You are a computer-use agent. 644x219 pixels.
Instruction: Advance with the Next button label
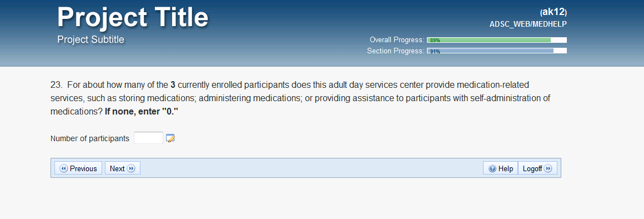coord(117,168)
